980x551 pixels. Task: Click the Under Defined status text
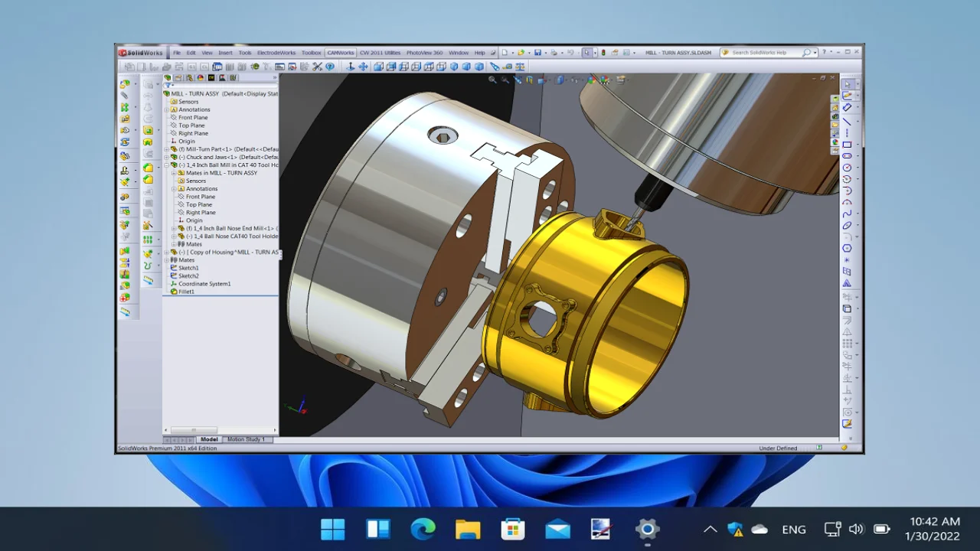[778, 448]
